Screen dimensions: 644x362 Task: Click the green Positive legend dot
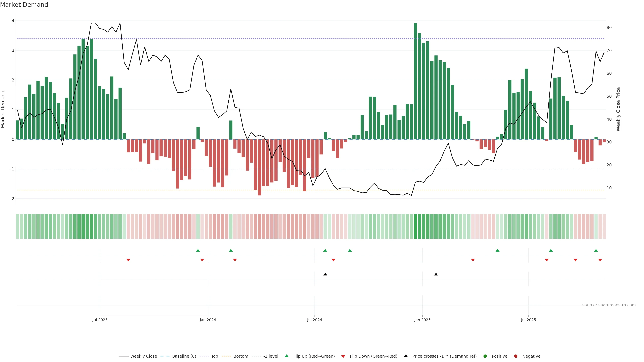(x=485, y=356)
